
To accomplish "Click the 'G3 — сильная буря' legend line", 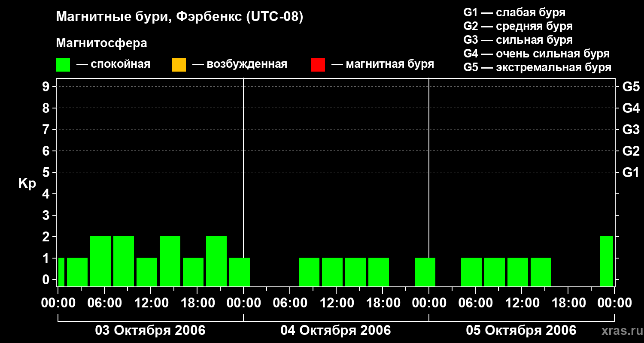I will click(x=518, y=40).
